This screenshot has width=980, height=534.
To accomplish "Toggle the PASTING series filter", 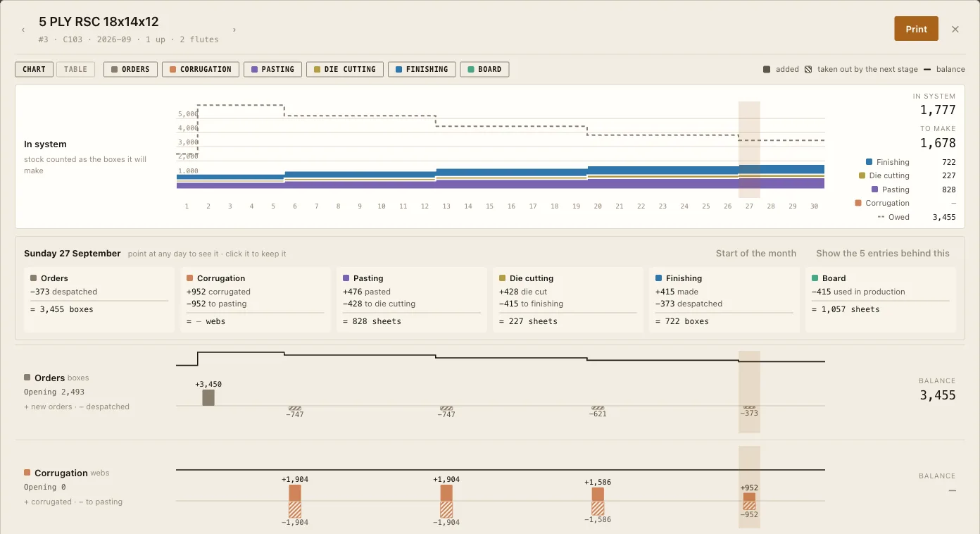I will [273, 70].
